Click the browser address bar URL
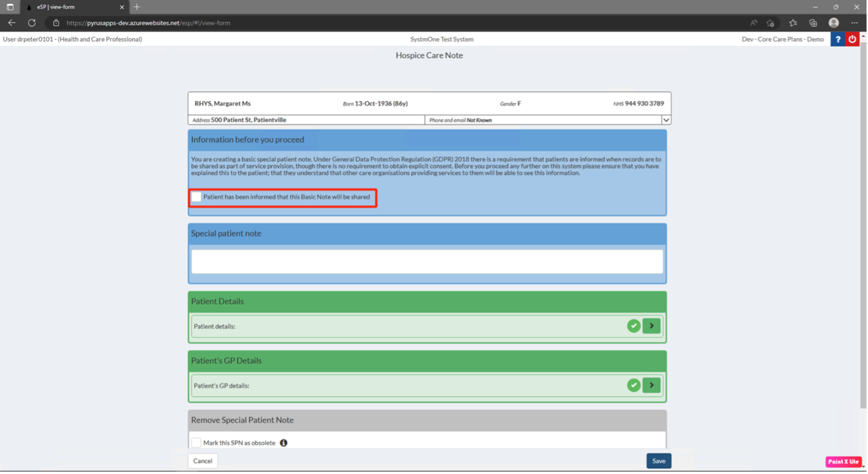The width and height of the screenshot is (868, 474). [148, 23]
